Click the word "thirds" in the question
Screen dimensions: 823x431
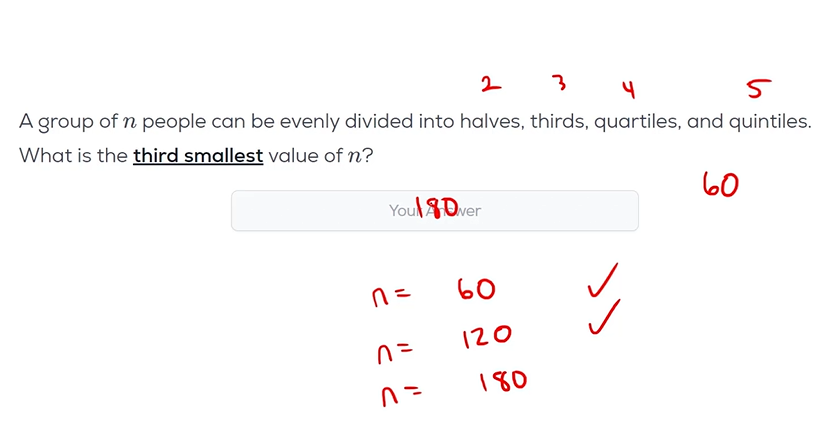pos(556,122)
